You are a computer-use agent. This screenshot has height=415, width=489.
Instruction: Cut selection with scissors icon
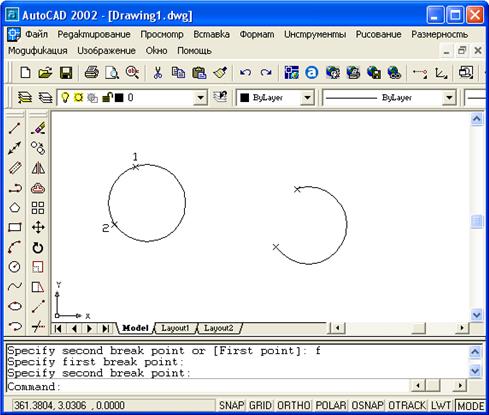pyautogui.click(x=158, y=72)
